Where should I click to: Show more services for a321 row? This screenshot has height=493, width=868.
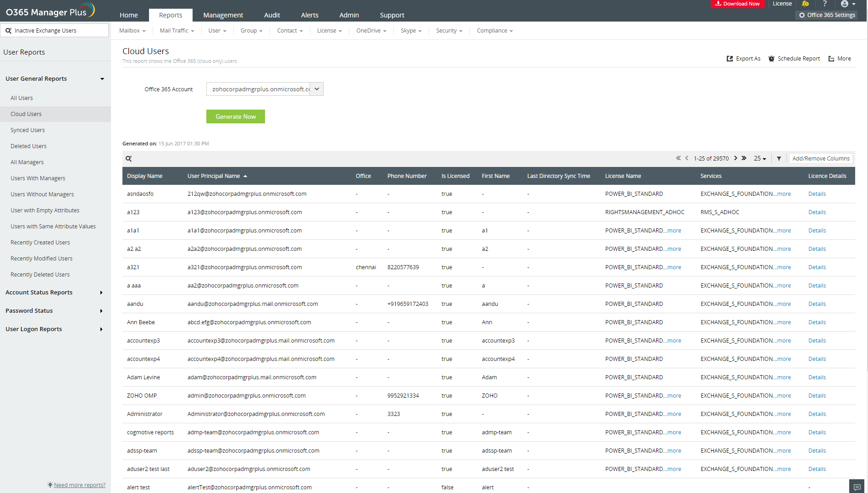pyautogui.click(x=784, y=267)
